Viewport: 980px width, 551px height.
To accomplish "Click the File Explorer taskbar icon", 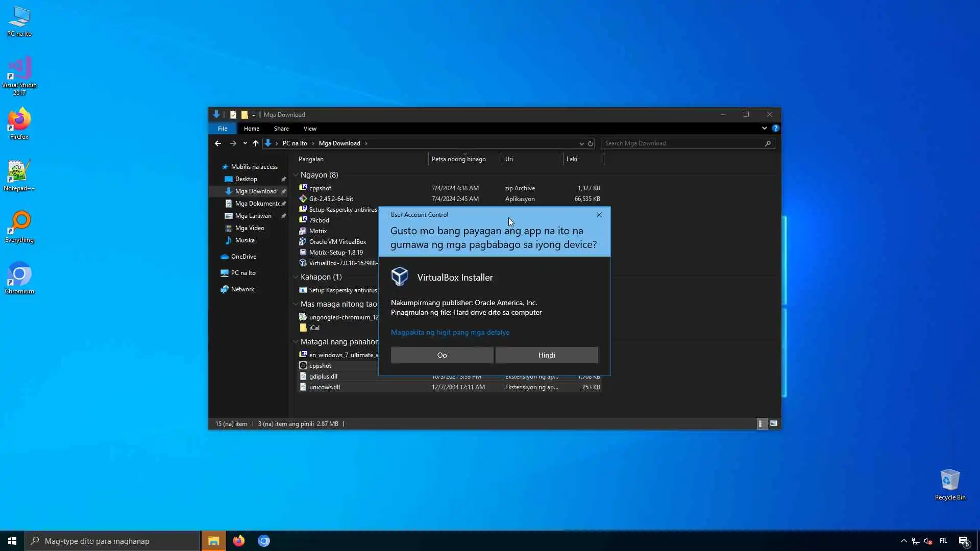I will pos(213,541).
